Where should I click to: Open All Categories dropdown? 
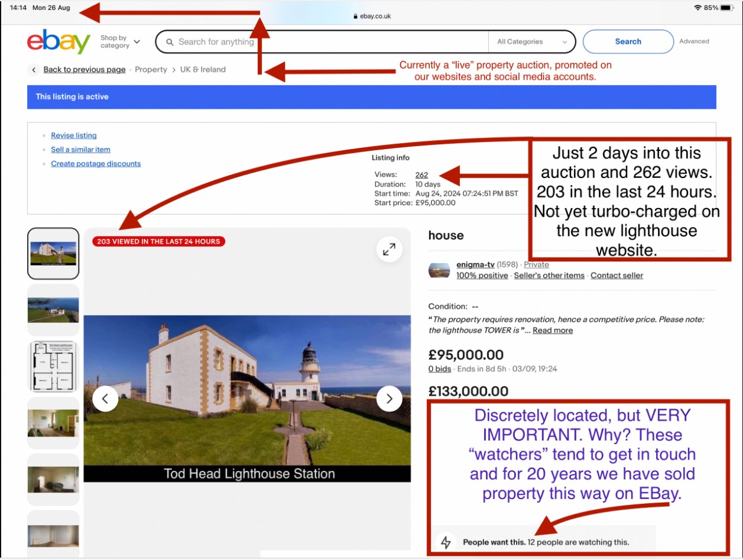click(x=532, y=42)
